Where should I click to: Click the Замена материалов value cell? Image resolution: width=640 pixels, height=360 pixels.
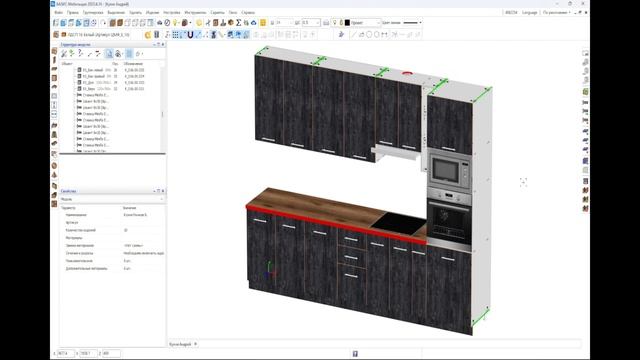pyautogui.click(x=143, y=246)
